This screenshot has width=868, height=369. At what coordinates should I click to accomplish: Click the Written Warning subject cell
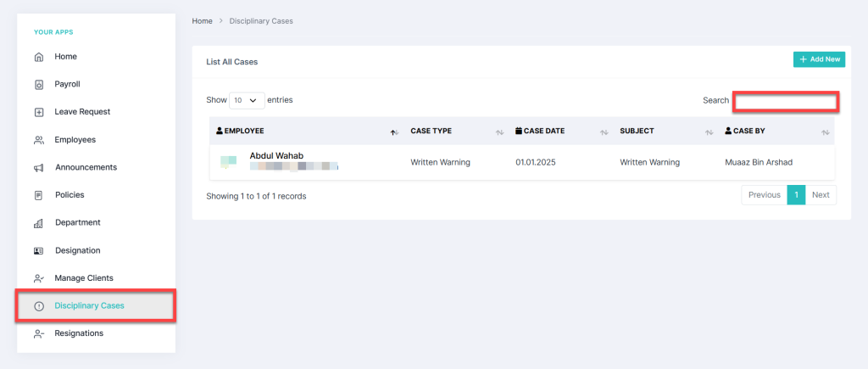(650, 162)
